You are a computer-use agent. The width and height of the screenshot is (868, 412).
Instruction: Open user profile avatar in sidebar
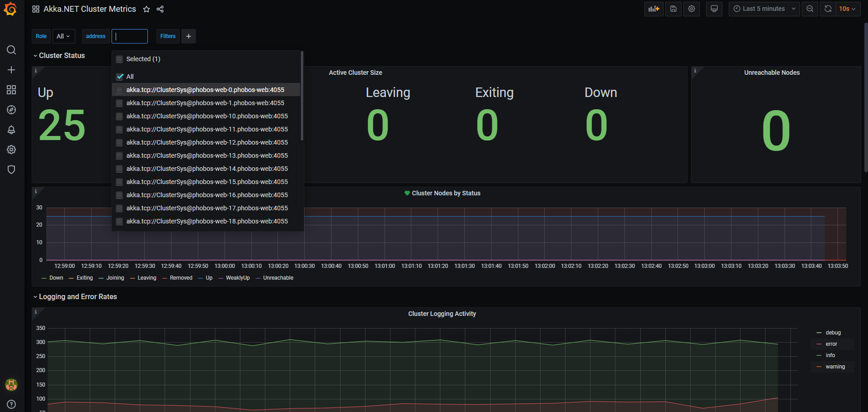click(11, 385)
